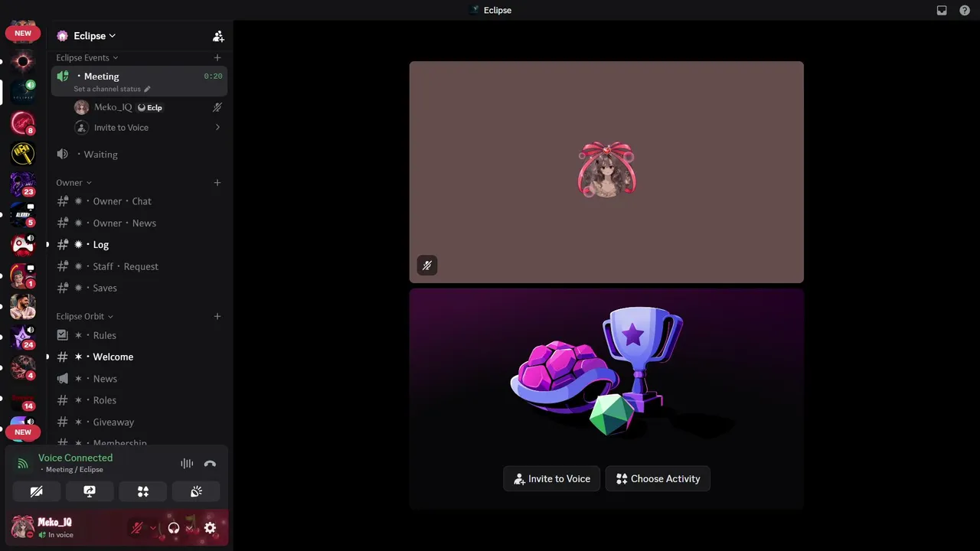The width and height of the screenshot is (980, 551).
Task: Click 'Set a channel status' text
Action: [107, 89]
